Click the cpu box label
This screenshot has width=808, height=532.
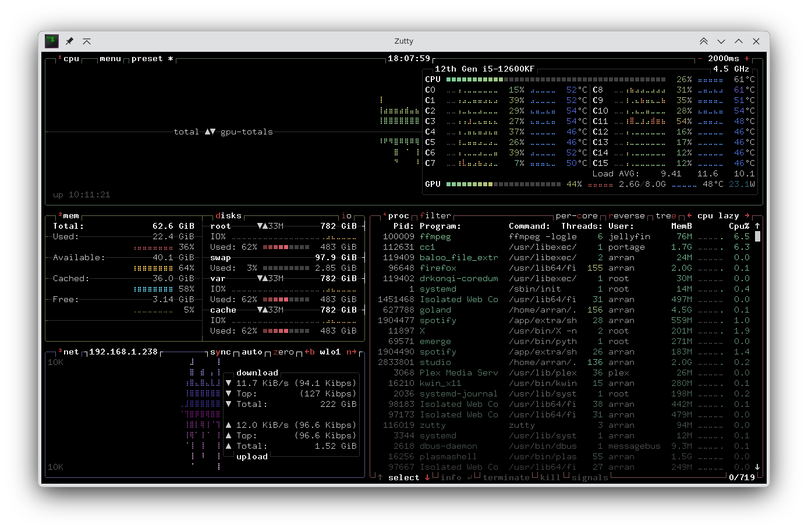71,58
